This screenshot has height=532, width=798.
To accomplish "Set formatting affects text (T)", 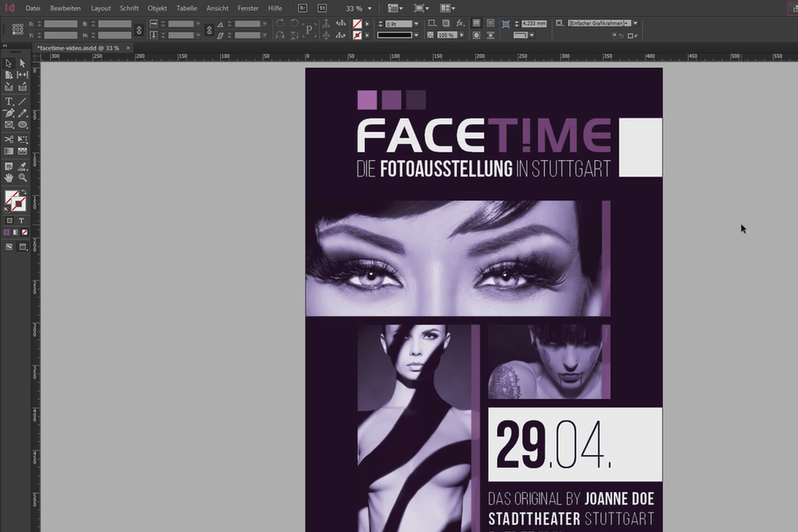I will [21, 221].
